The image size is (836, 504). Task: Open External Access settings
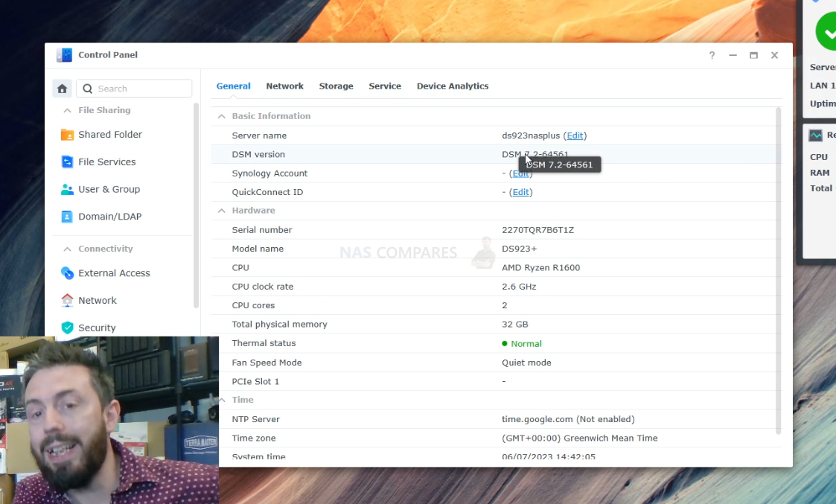pyautogui.click(x=114, y=273)
